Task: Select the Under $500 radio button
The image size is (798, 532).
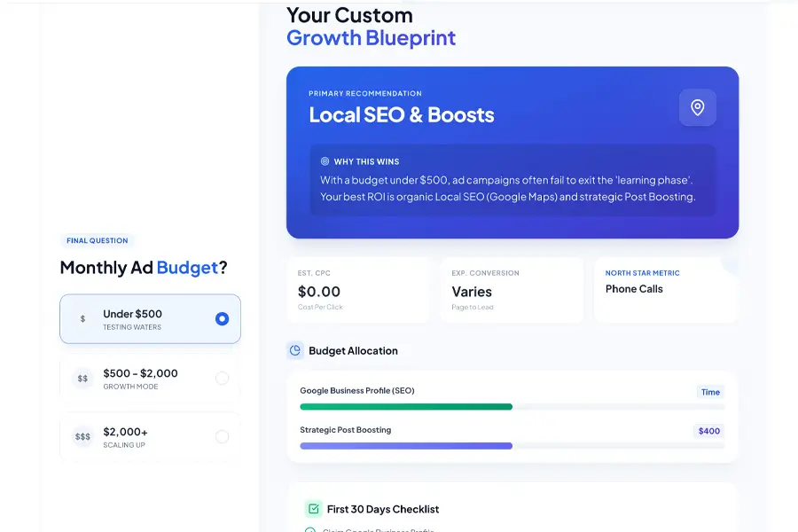Action: click(222, 319)
